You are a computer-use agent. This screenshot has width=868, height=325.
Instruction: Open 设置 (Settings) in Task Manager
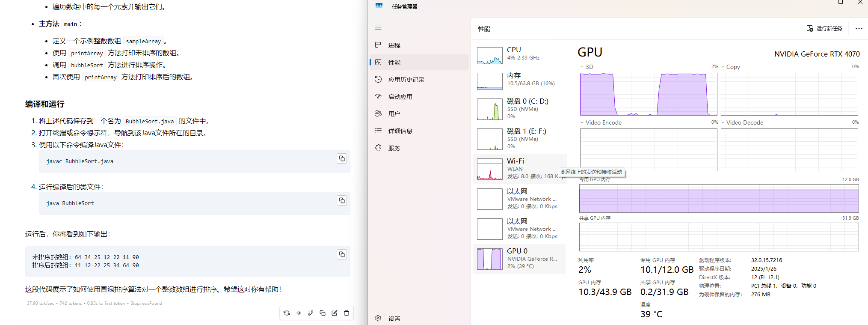(394, 319)
